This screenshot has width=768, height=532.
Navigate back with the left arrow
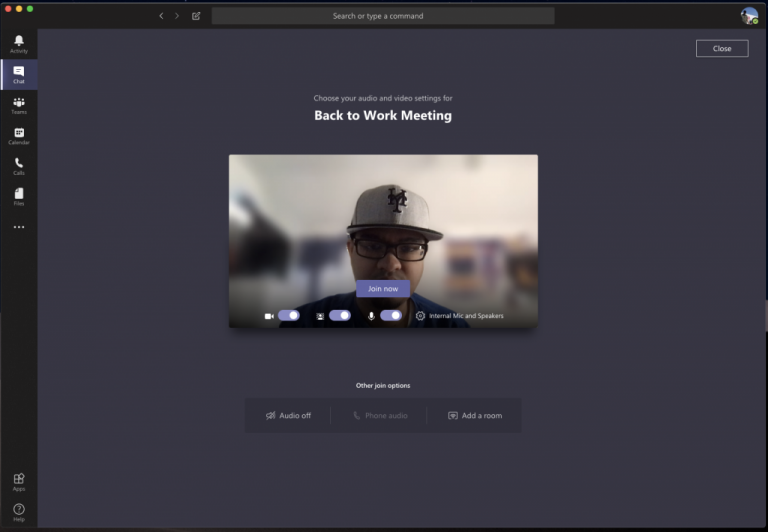161,16
